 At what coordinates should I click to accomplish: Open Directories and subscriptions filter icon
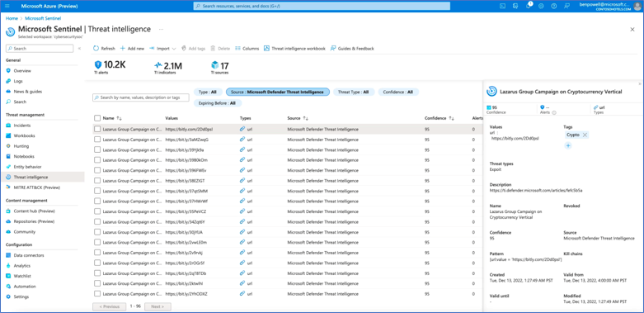click(x=515, y=6)
